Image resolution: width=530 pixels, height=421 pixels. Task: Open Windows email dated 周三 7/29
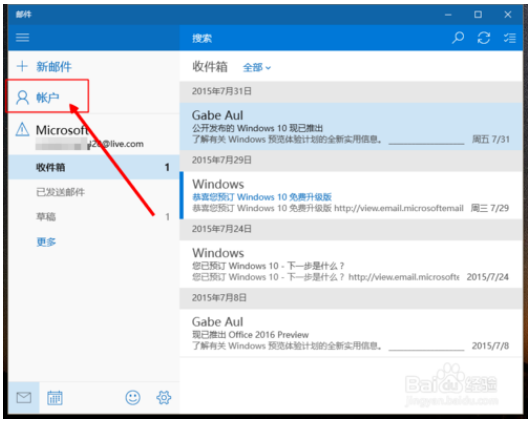(x=351, y=195)
